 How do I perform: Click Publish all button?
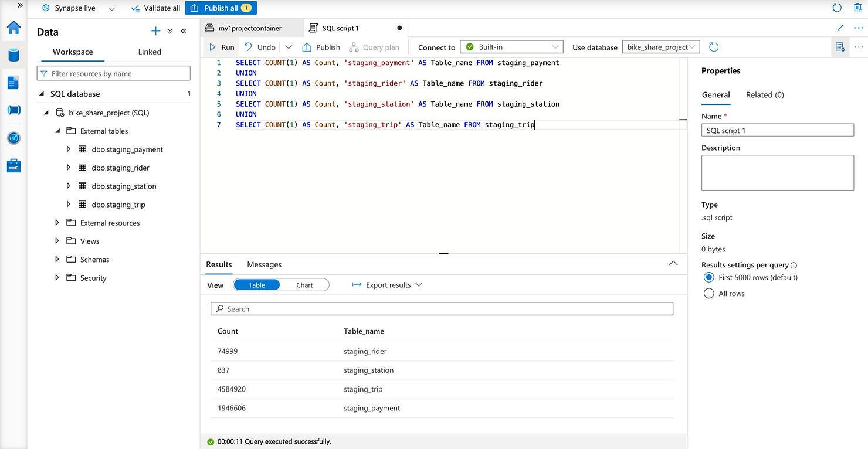click(x=221, y=8)
